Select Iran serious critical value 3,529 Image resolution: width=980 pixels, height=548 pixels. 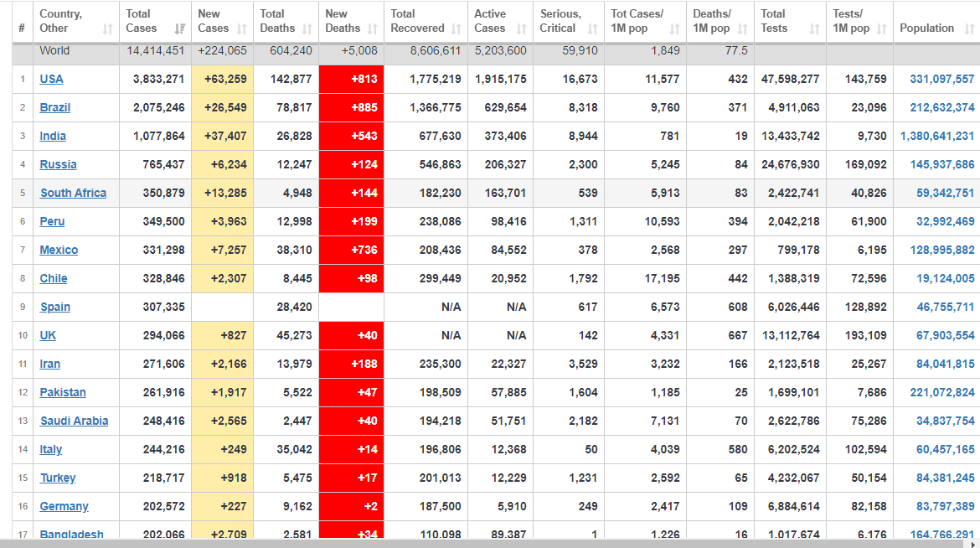tap(583, 364)
